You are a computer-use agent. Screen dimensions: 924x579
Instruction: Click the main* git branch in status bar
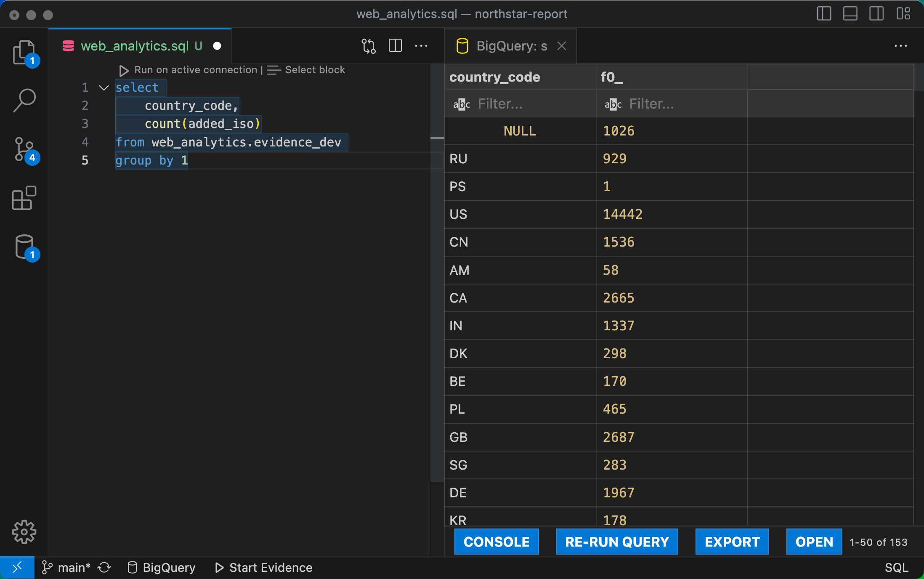(x=66, y=568)
